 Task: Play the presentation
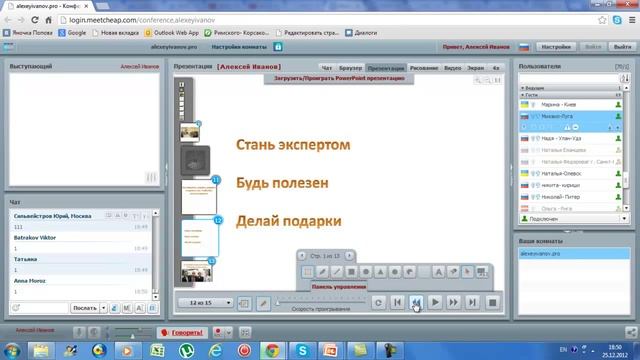point(435,303)
